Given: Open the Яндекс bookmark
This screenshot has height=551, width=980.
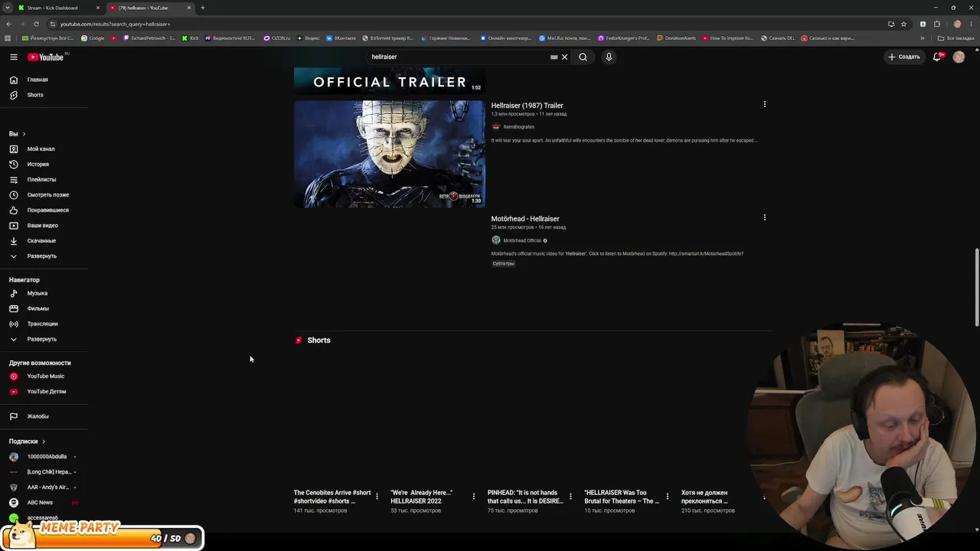Looking at the screenshot, I should point(309,38).
